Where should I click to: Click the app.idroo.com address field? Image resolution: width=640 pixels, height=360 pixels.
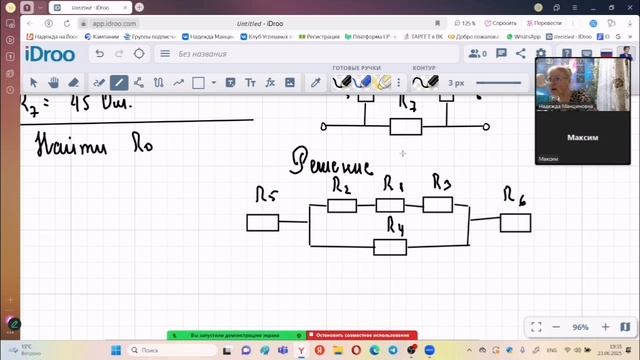(x=114, y=24)
